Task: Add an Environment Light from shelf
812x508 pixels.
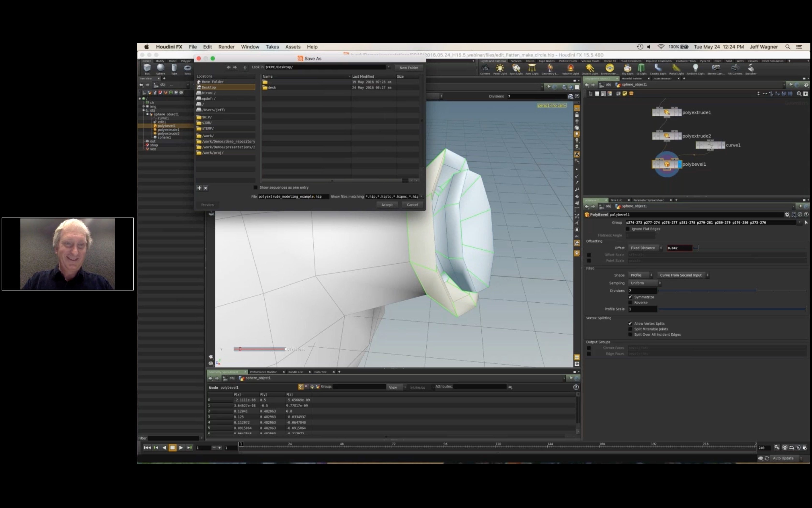Action: pos(609,69)
